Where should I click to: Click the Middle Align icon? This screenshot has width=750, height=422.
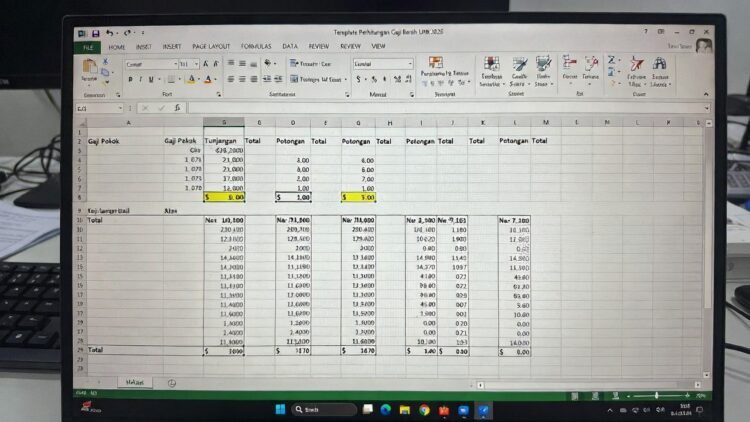pyautogui.click(x=243, y=63)
